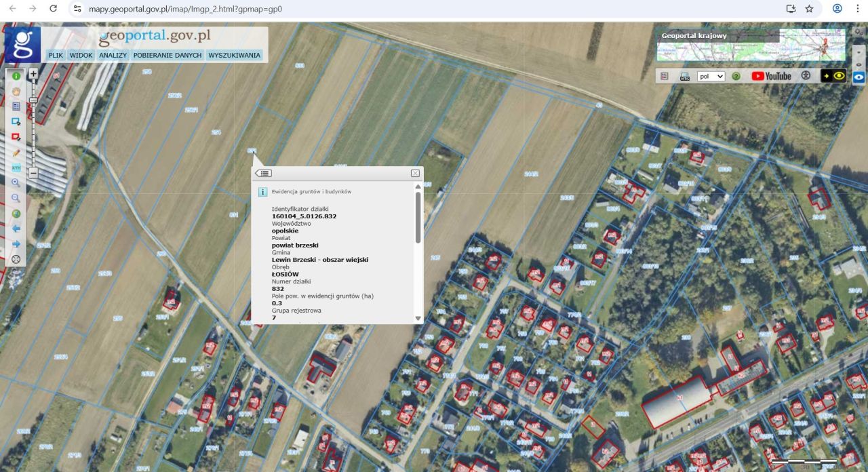Open the WIDOK menu
This screenshot has height=472, width=868.
coord(81,56)
